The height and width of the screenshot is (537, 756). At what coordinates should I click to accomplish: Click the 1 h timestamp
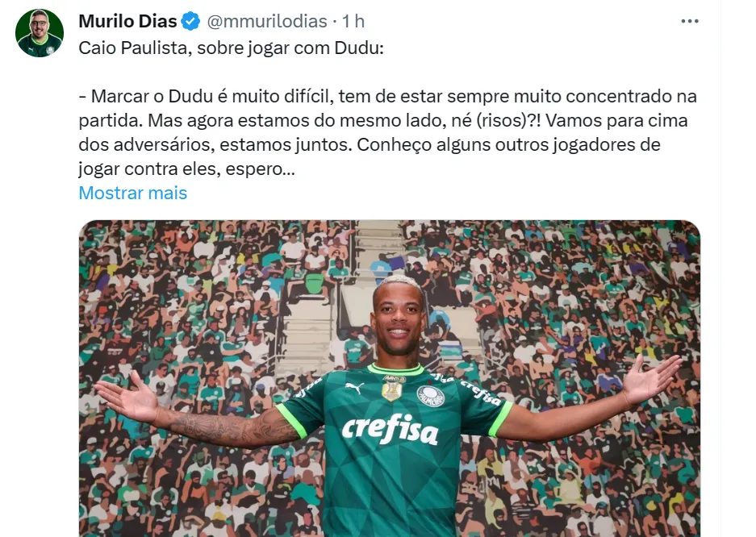click(353, 21)
